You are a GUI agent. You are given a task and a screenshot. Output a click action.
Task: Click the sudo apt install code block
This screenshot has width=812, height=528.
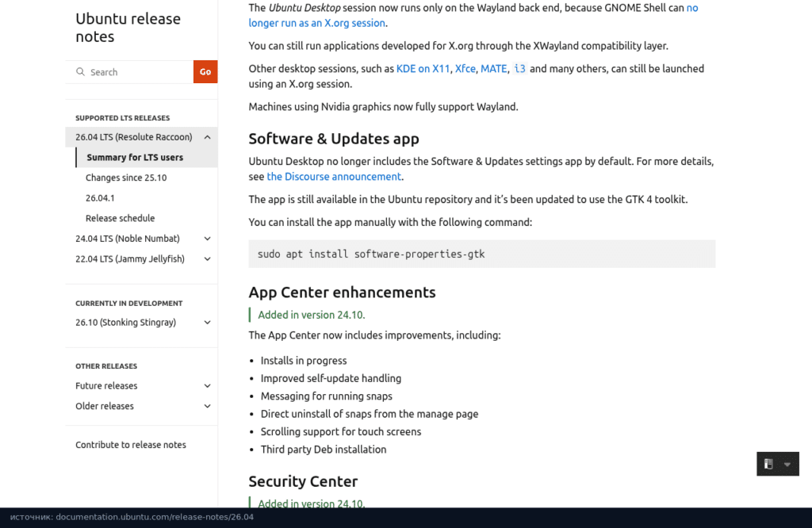481,254
